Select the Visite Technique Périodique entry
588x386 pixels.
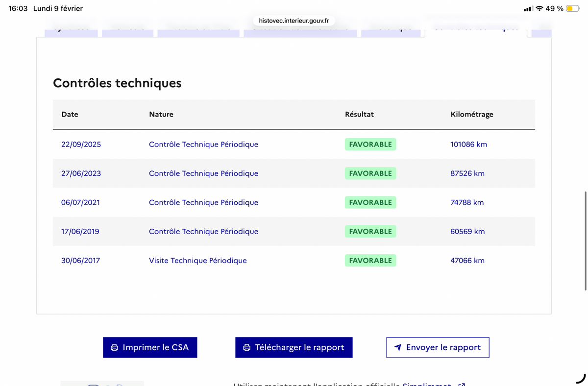pyautogui.click(x=198, y=261)
